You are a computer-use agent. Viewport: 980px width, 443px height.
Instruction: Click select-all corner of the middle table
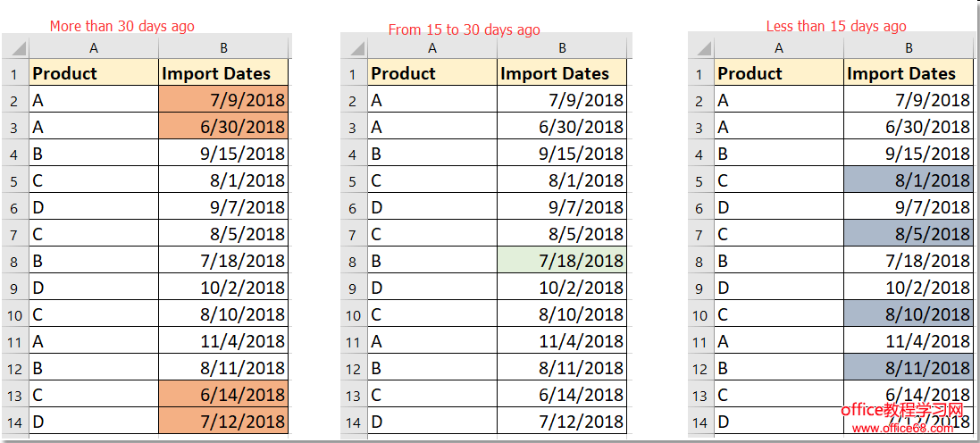click(x=354, y=48)
